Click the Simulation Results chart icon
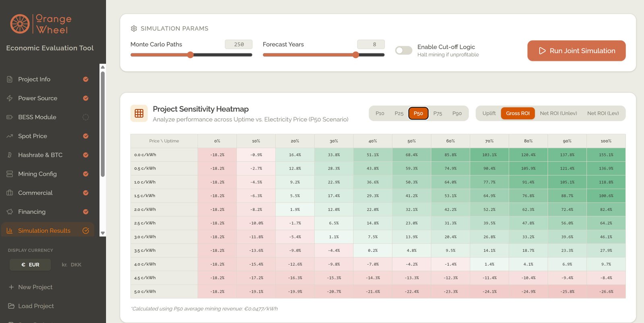Screen dimensions: 644x323 coord(10,230)
